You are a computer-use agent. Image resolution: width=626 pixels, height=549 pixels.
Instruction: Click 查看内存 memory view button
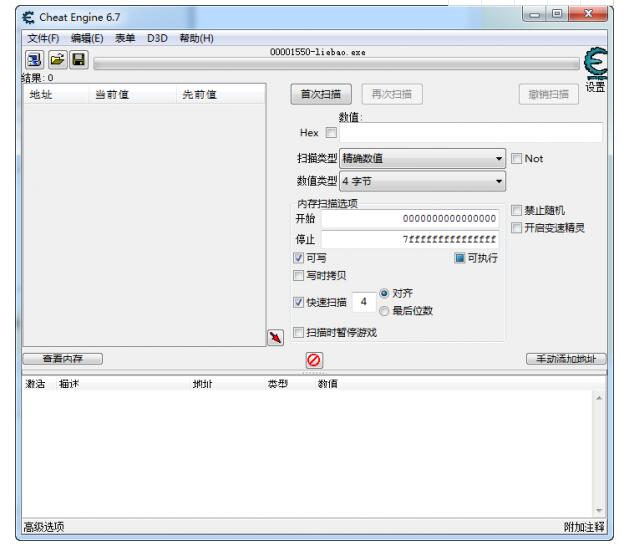tap(63, 359)
